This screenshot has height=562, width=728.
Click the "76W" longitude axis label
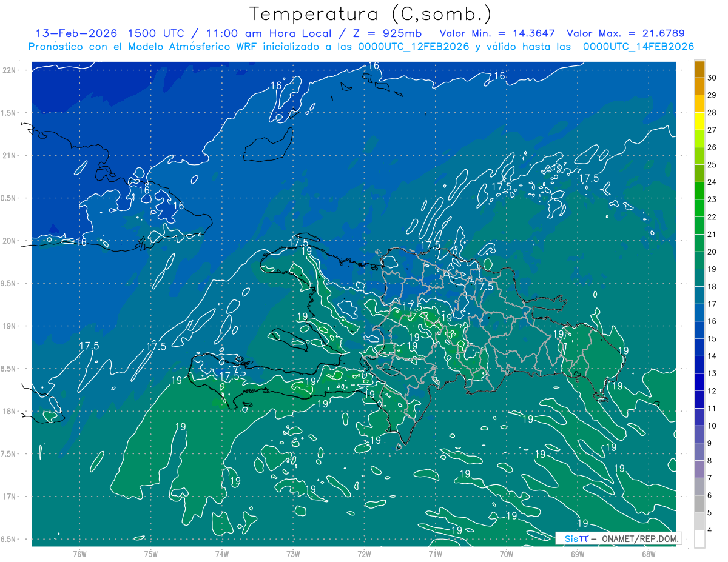(79, 554)
